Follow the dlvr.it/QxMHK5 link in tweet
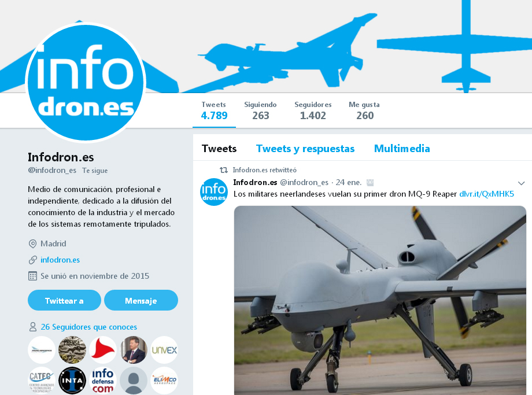The height and width of the screenshot is (395, 532). [486, 194]
